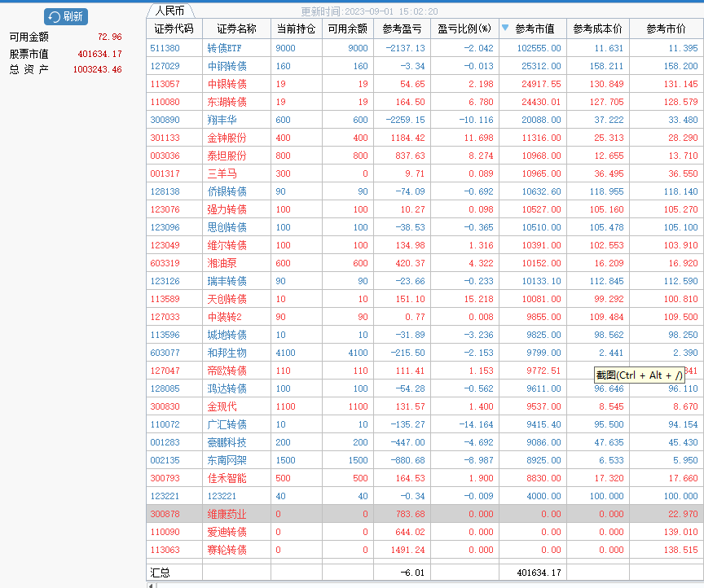The width and height of the screenshot is (704, 588).
Task: Click the 刷新 refresh button
Action: click(66, 16)
